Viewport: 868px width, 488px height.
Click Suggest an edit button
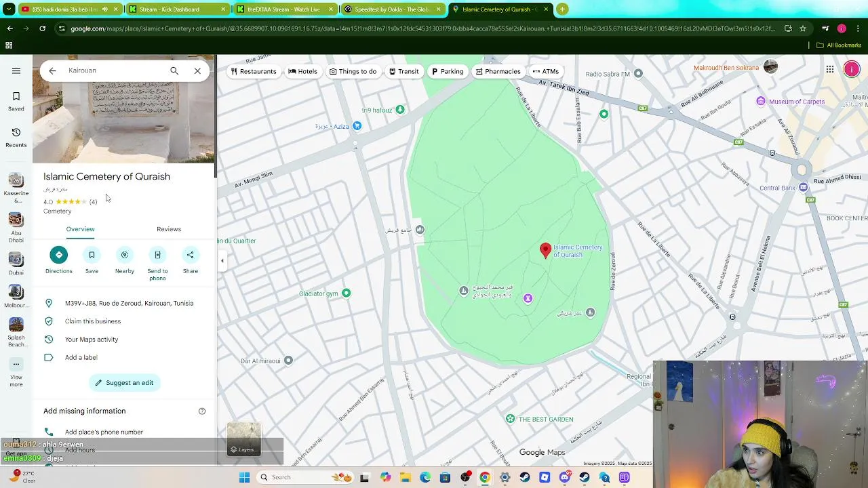[x=124, y=383]
